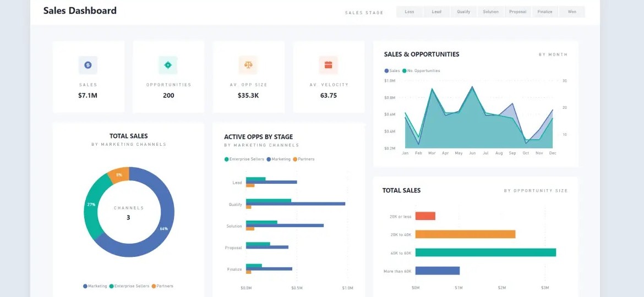This screenshot has width=644, height=297.
Task: Click the Opportunities target icon
Action: pos(168,65)
